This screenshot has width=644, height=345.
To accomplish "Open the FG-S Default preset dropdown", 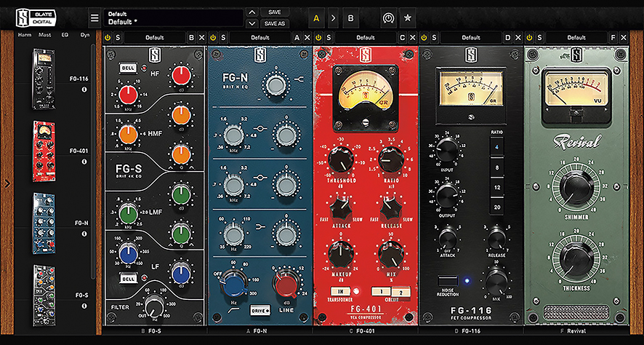I will tap(155, 38).
